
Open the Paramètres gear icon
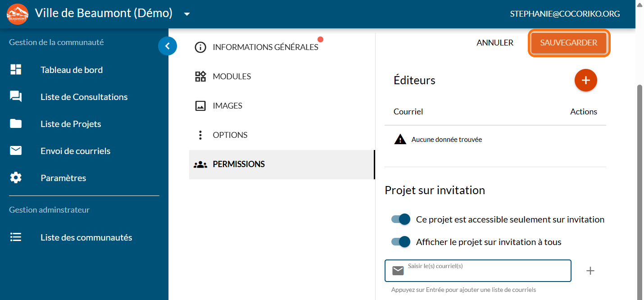pyautogui.click(x=16, y=178)
